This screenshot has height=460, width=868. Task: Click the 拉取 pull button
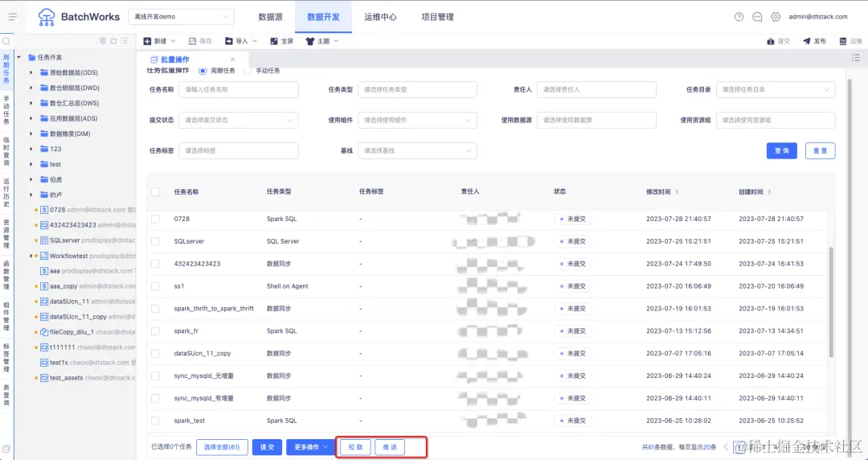(x=355, y=447)
